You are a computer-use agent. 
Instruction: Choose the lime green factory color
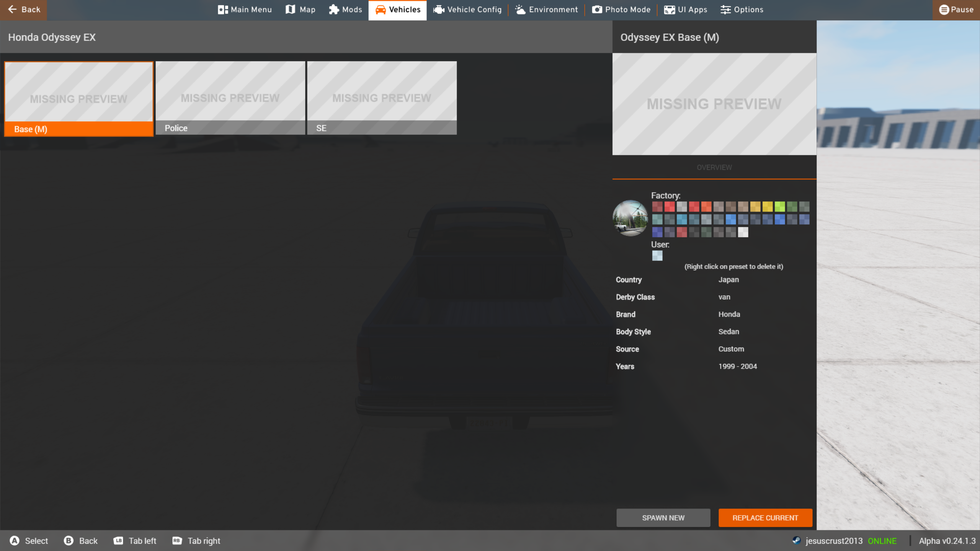780,207
